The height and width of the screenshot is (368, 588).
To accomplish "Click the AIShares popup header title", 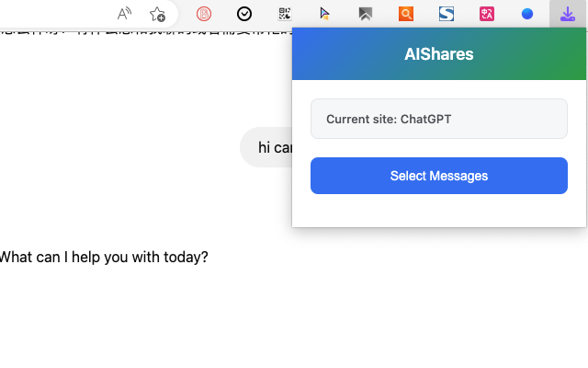I will [x=439, y=54].
